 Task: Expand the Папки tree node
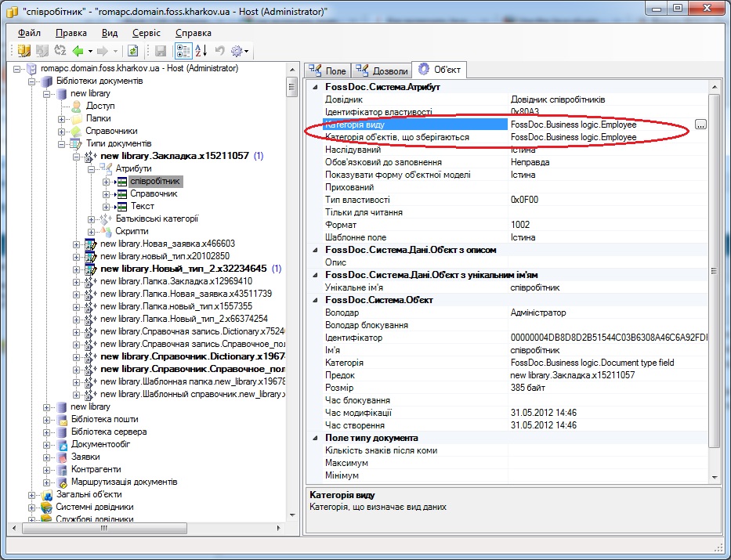coord(61,119)
